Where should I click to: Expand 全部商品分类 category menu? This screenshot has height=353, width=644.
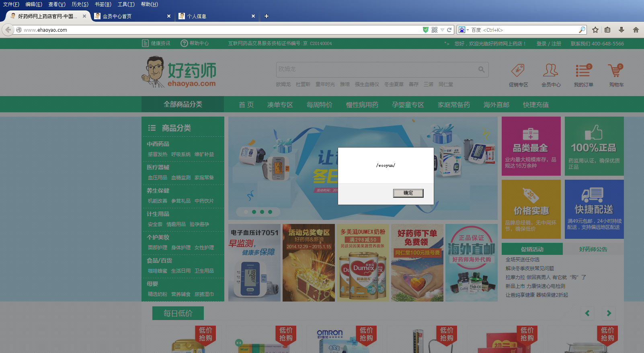click(x=183, y=104)
